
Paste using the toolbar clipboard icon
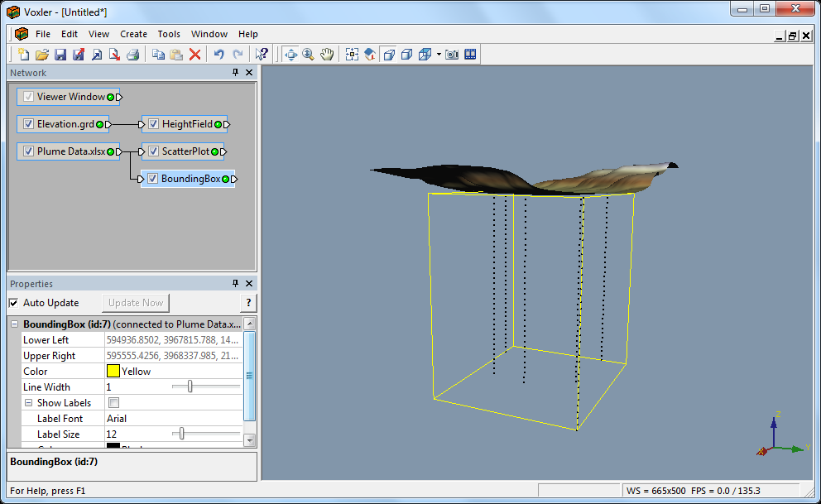[x=176, y=54]
